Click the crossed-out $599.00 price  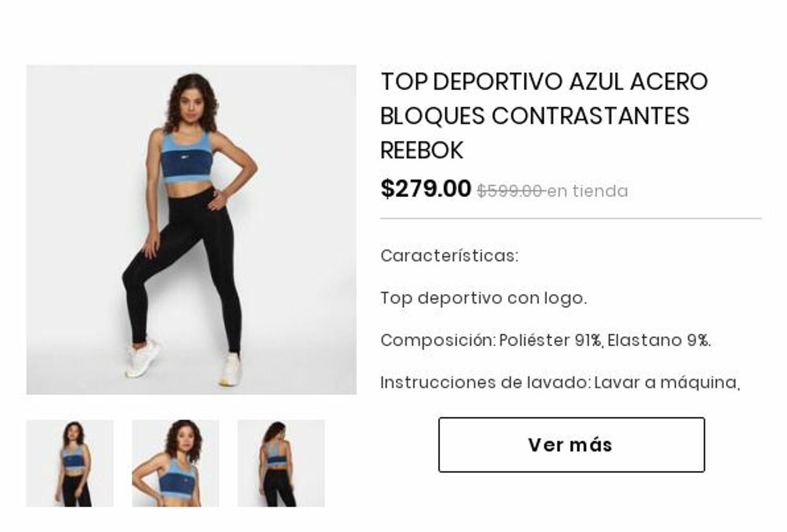pos(511,191)
